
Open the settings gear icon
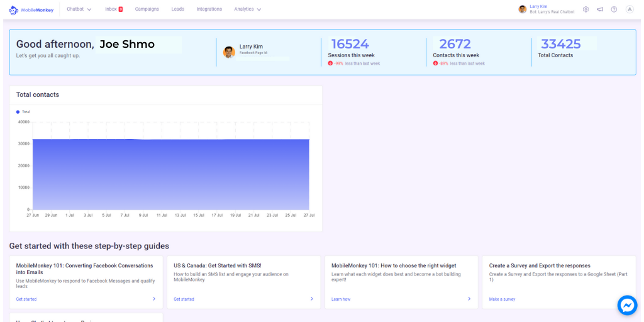(586, 9)
